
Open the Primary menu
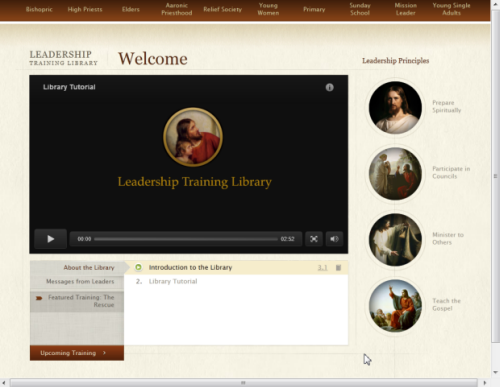pyautogui.click(x=314, y=9)
